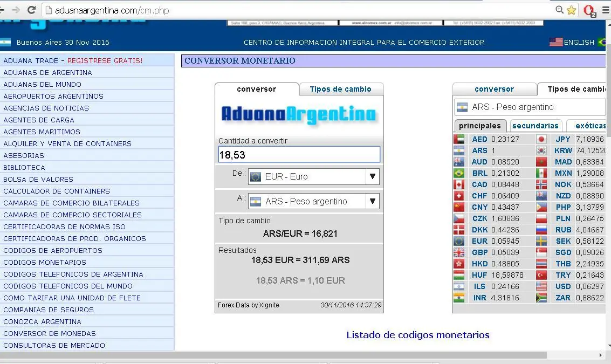Switch to 'Tipos de cambio' tab in converter widget

click(x=341, y=89)
